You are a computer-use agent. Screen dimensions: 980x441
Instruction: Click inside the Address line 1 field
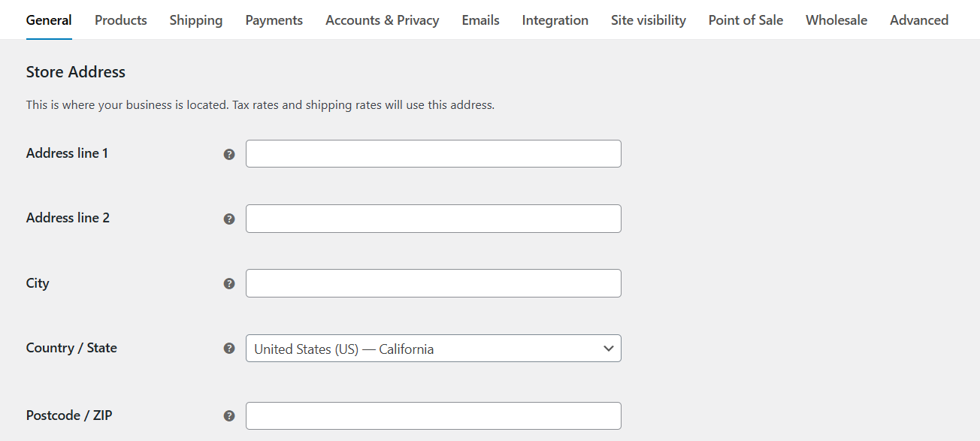pyautogui.click(x=433, y=153)
